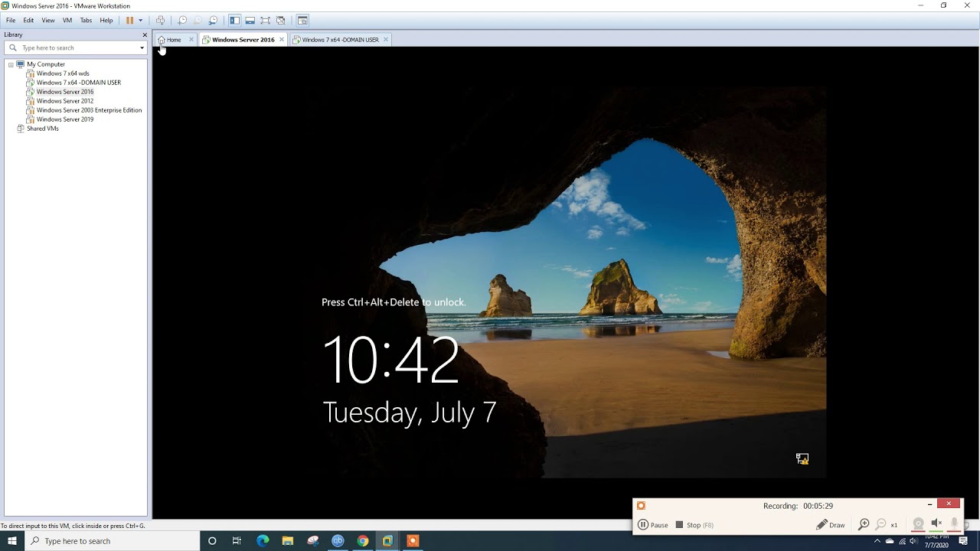The height and width of the screenshot is (551, 980).
Task: Take a snapshot of this virtual machine
Action: pos(182,21)
